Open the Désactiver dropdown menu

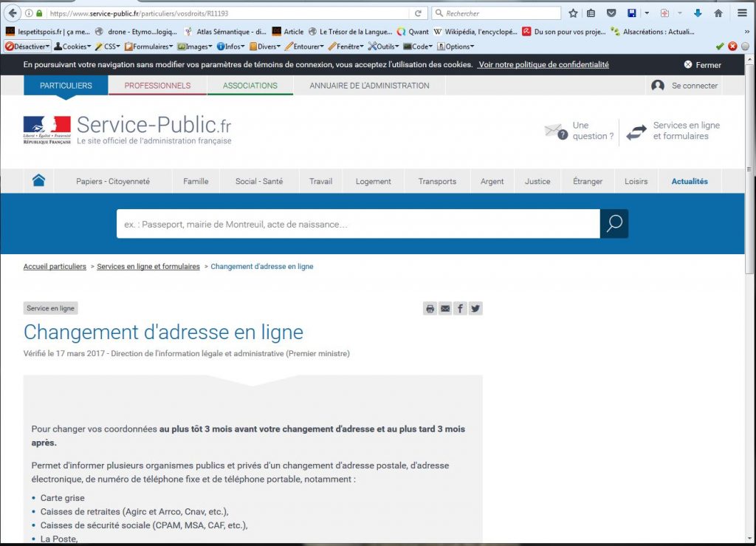pyautogui.click(x=28, y=47)
